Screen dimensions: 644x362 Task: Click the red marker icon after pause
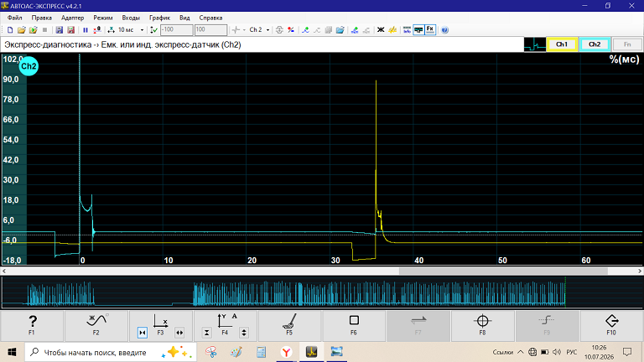click(x=97, y=30)
